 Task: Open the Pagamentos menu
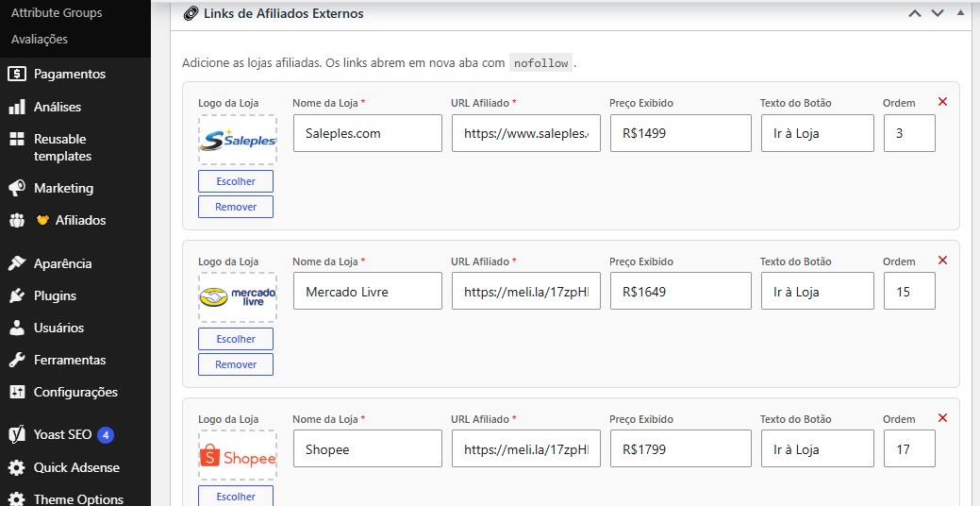click(70, 74)
